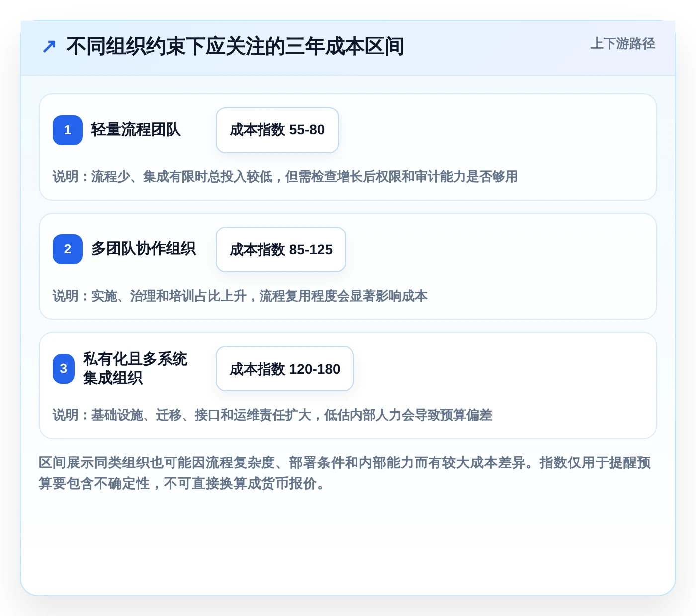Screen dimensions: 696x616
Task: Select the number 3 badge for 私有化且多系统集成组织
Action: click(x=64, y=369)
